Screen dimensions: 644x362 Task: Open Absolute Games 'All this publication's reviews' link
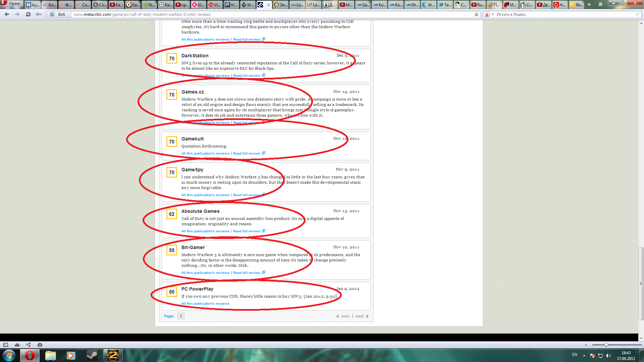point(205,231)
